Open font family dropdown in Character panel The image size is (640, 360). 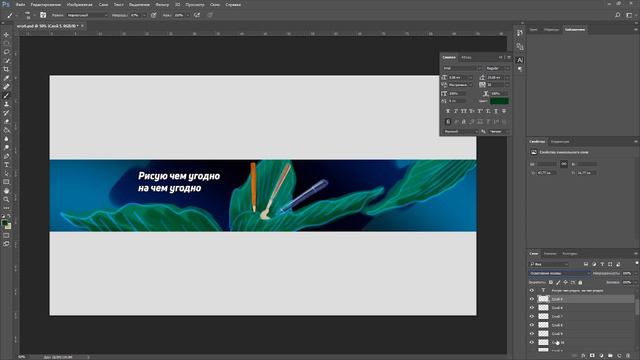pos(462,68)
